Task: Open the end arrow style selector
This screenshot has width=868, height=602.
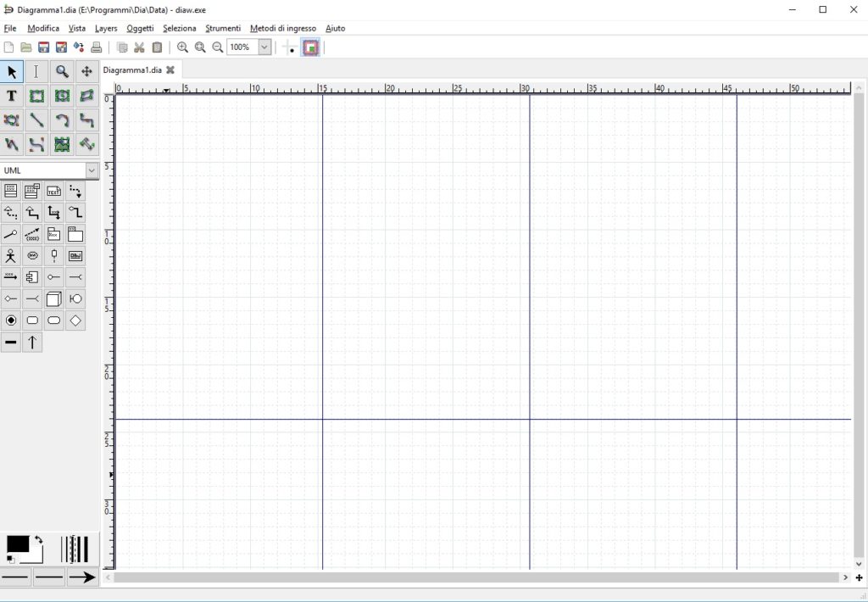Action: tap(82, 577)
